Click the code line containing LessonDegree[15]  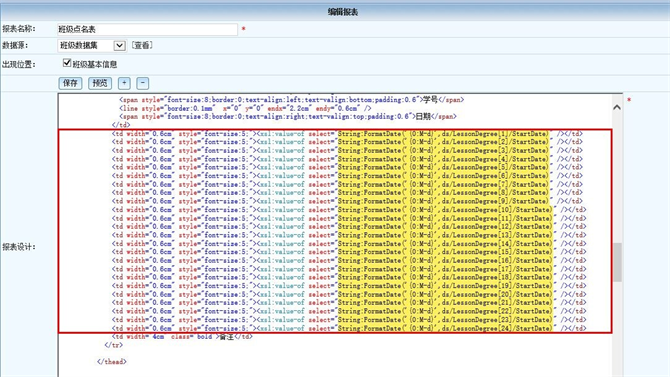[x=349, y=252]
